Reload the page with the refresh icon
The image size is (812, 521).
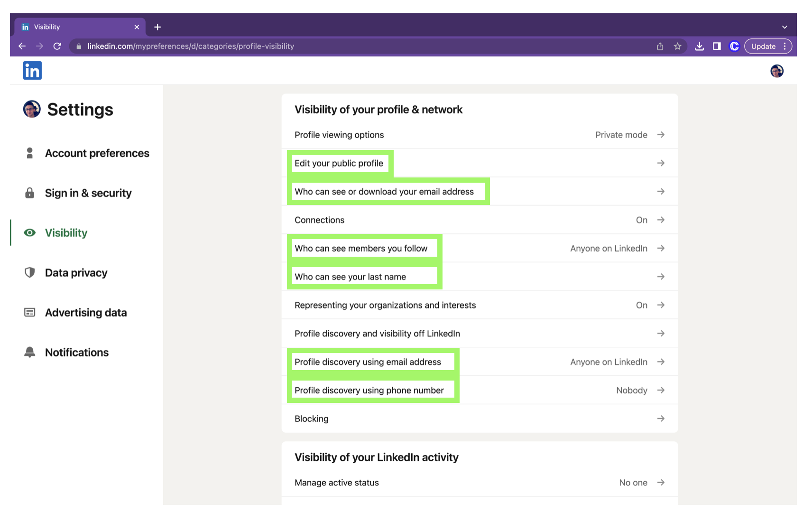[x=57, y=46]
